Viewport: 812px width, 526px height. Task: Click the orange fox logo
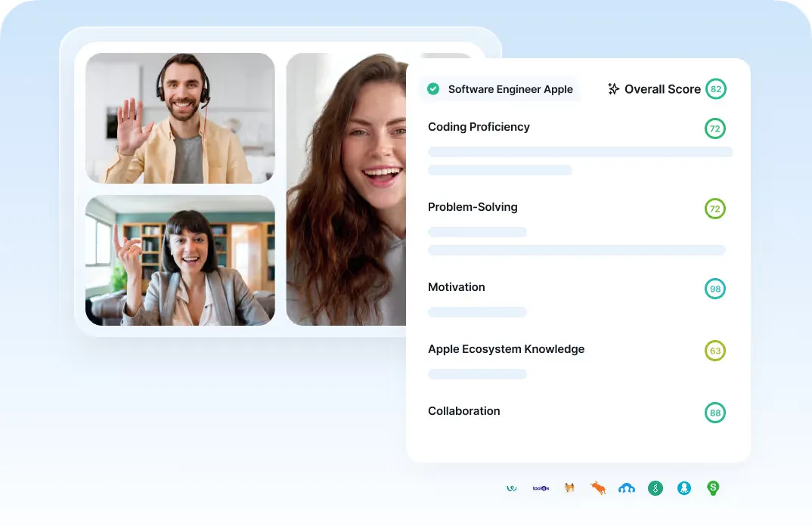tap(569, 487)
